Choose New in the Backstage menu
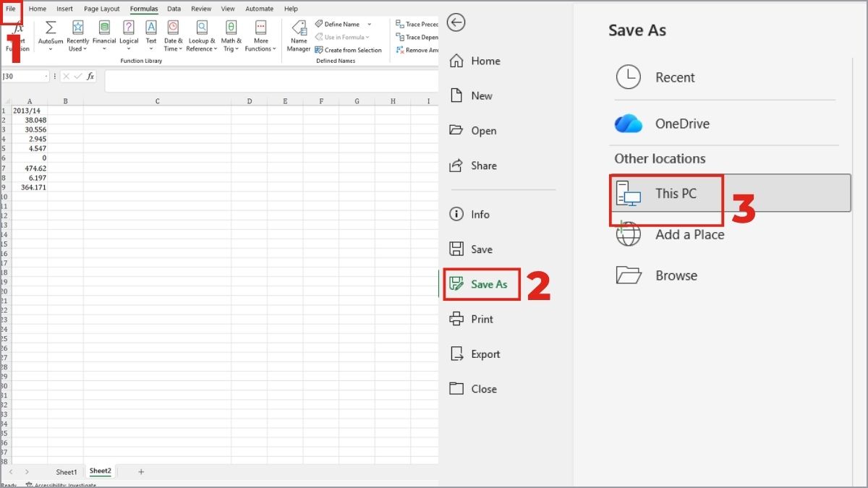Screen dimensions: 868x488 pyautogui.click(x=472, y=95)
